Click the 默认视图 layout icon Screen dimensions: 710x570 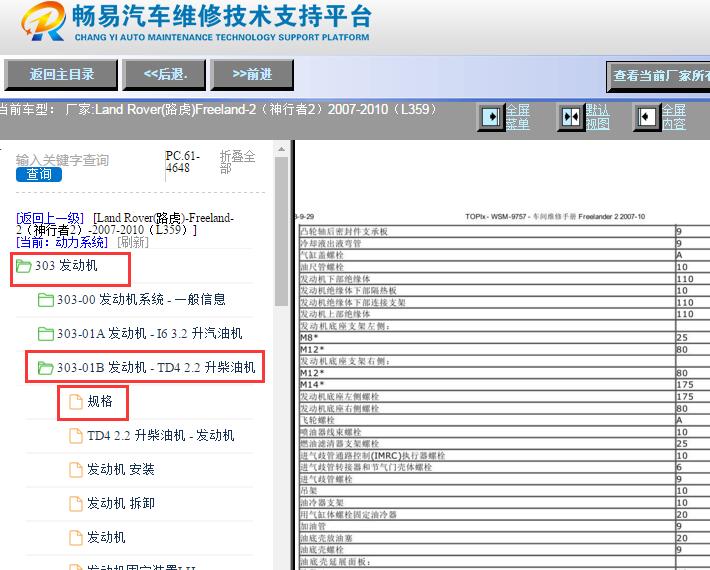[x=571, y=117]
